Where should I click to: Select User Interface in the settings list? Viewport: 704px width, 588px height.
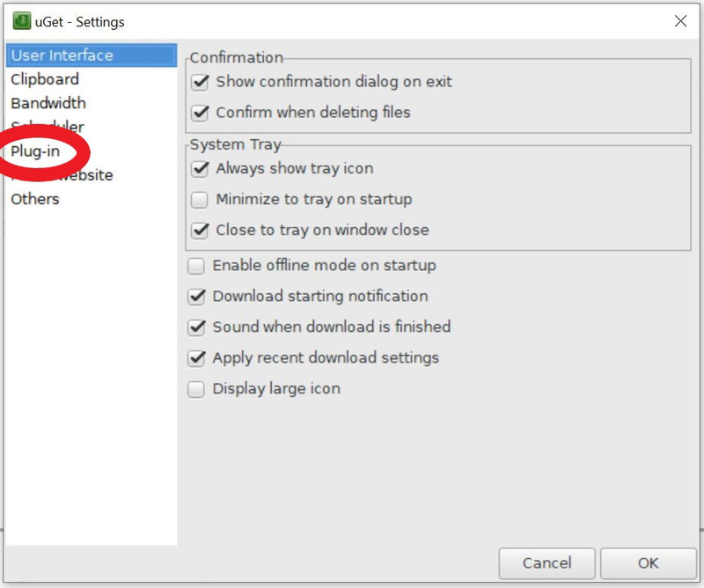pos(92,55)
